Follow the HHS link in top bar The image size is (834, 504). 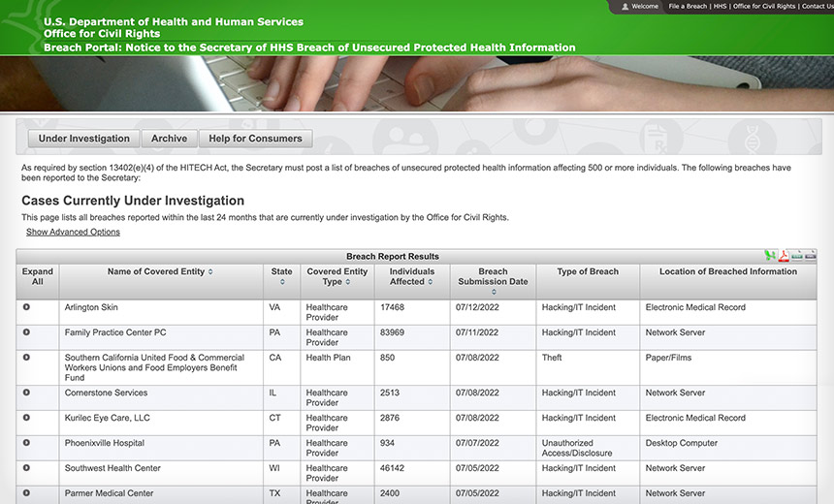pos(720,7)
